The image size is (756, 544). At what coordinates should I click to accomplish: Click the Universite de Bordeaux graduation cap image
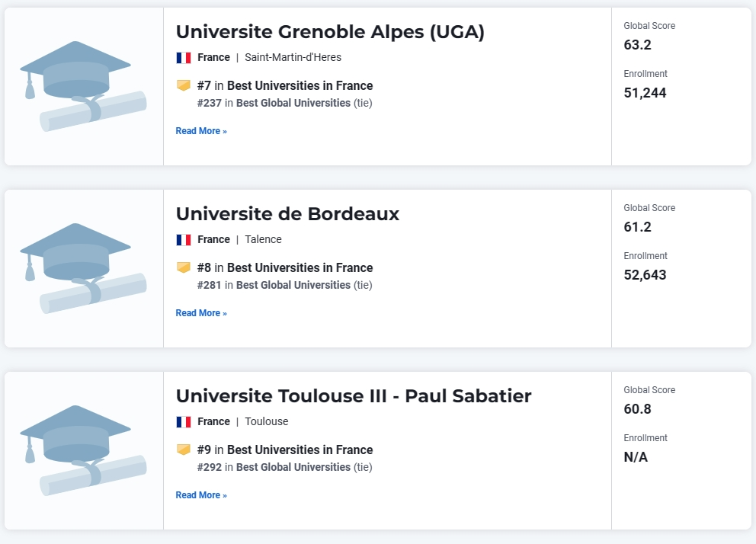pos(83,268)
